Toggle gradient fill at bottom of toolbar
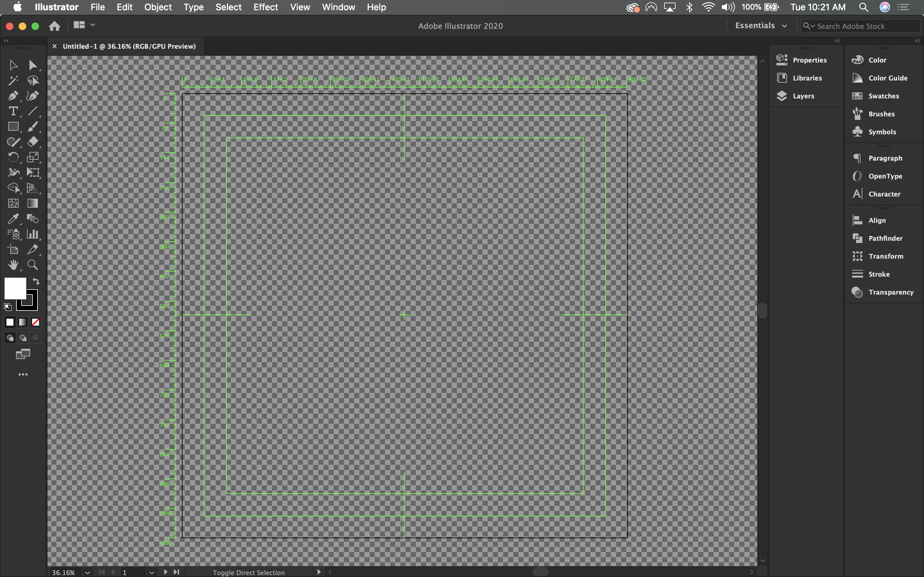This screenshot has height=577, width=924. pos(22,322)
